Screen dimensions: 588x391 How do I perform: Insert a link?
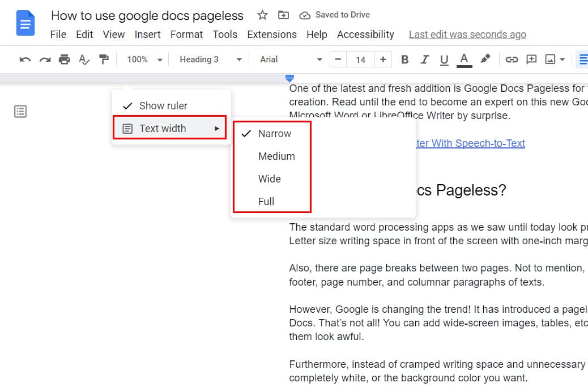click(x=512, y=59)
